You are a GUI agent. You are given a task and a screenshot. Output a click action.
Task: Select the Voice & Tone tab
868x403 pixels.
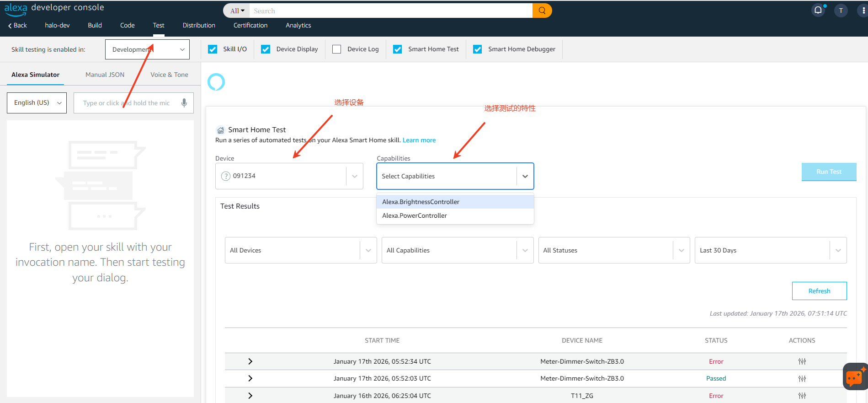(x=170, y=75)
